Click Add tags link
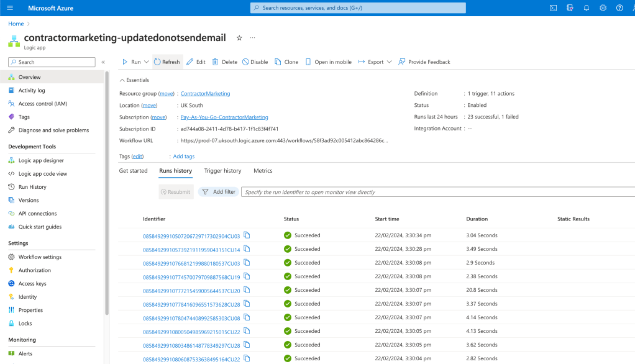The height and width of the screenshot is (364, 635). coord(184,157)
